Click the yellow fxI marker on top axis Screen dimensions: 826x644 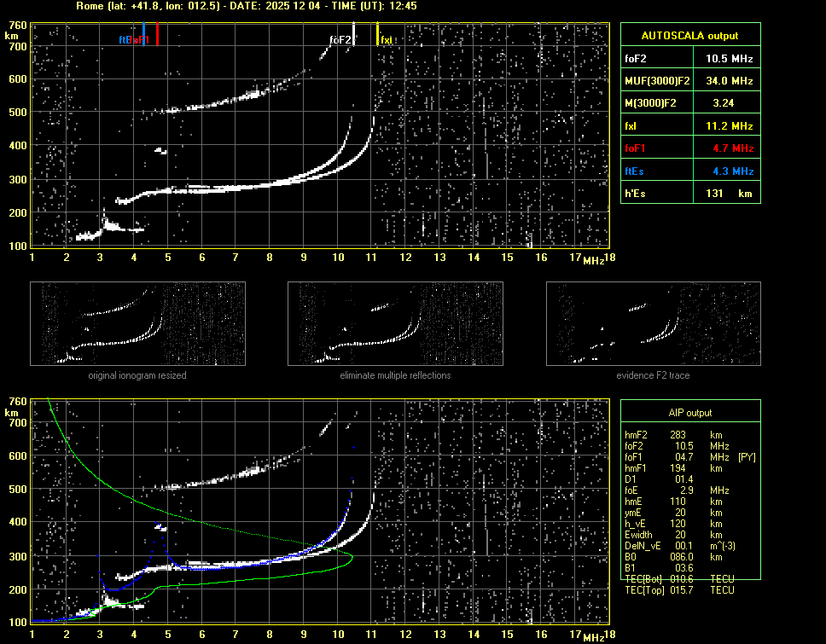tap(378, 35)
